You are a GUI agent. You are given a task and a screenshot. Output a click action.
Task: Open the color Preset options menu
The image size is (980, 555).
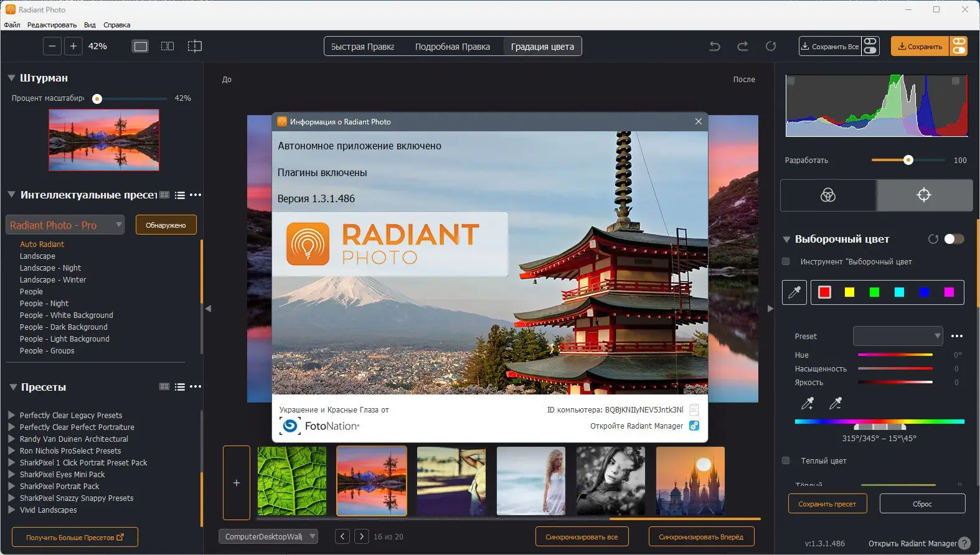[x=957, y=336]
